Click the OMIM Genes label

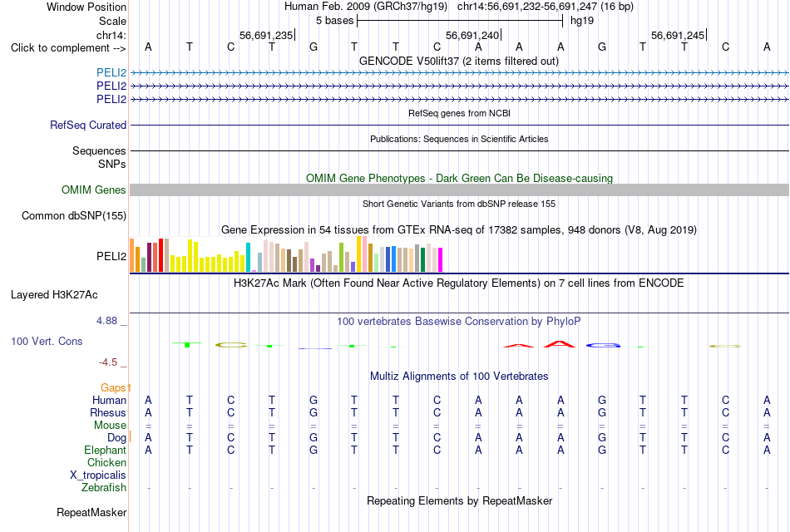coord(94,190)
